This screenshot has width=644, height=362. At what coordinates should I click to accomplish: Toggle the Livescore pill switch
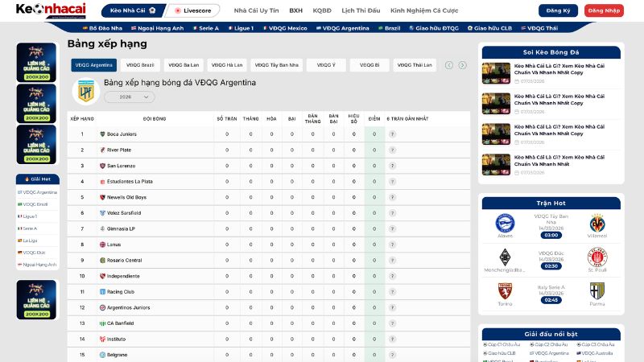(193, 10)
